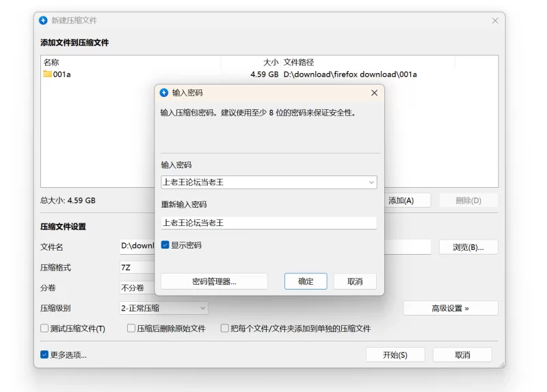
Task: Click the 确定 button in password dialog
Action: click(x=306, y=281)
